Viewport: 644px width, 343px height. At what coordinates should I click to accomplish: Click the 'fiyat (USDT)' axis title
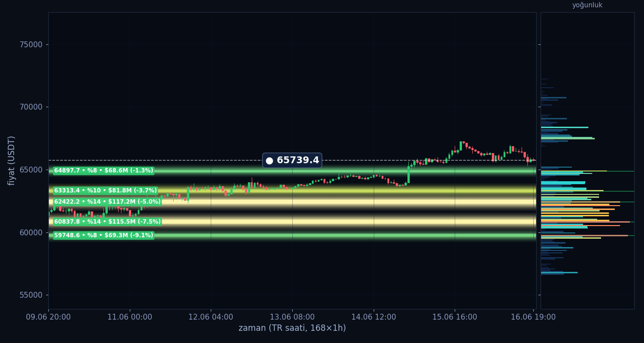tap(12, 160)
